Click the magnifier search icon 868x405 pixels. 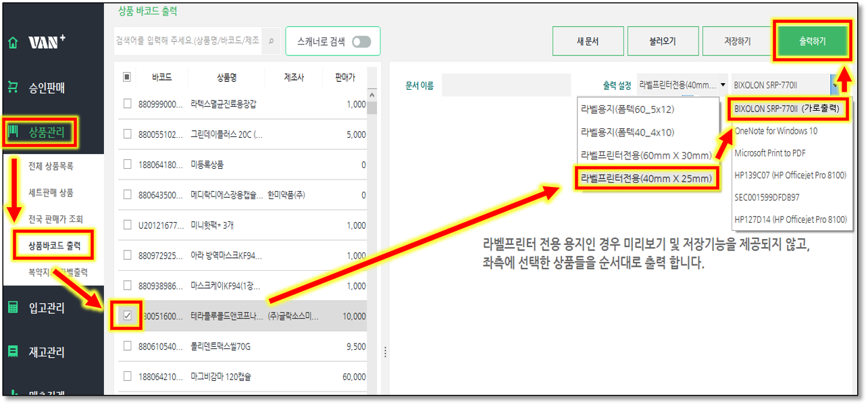pyautogui.click(x=271, y=41)
